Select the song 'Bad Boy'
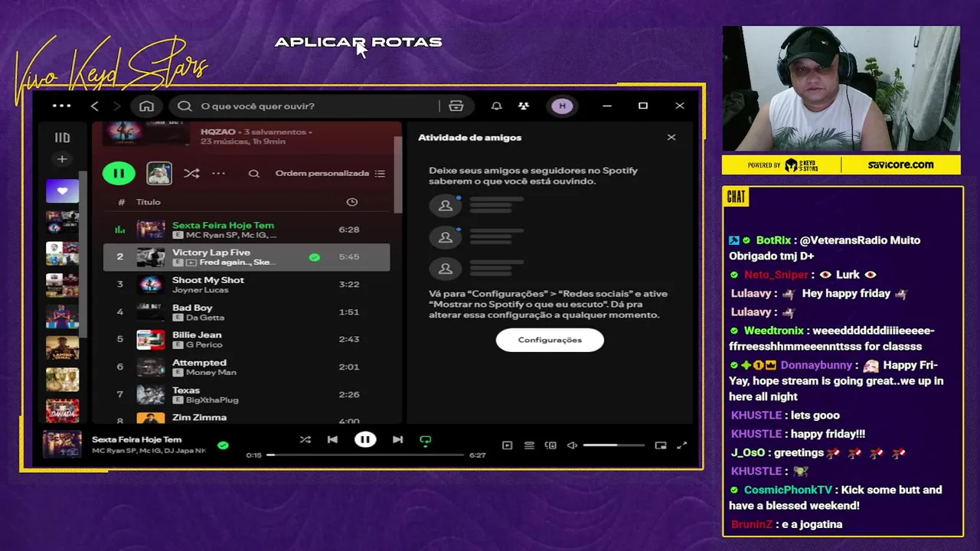Viewport: 980px width, 551px height. click(x=246, y=312)
